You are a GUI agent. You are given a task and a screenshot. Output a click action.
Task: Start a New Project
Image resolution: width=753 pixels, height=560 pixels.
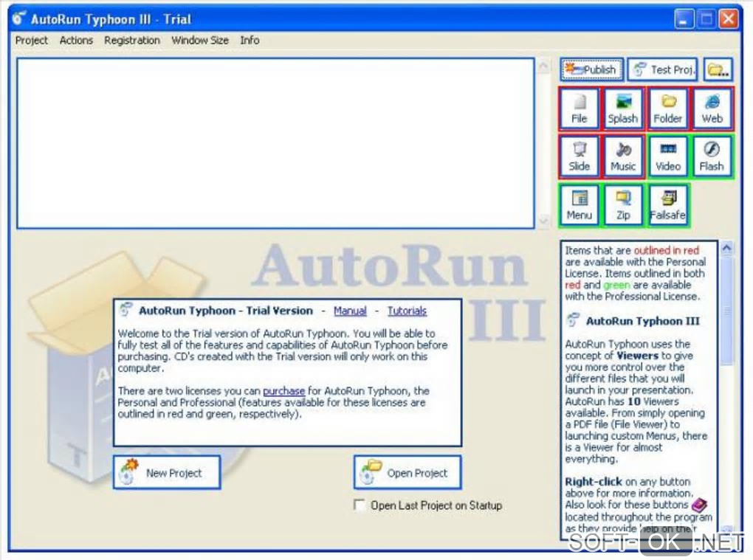tap(167, 473)
